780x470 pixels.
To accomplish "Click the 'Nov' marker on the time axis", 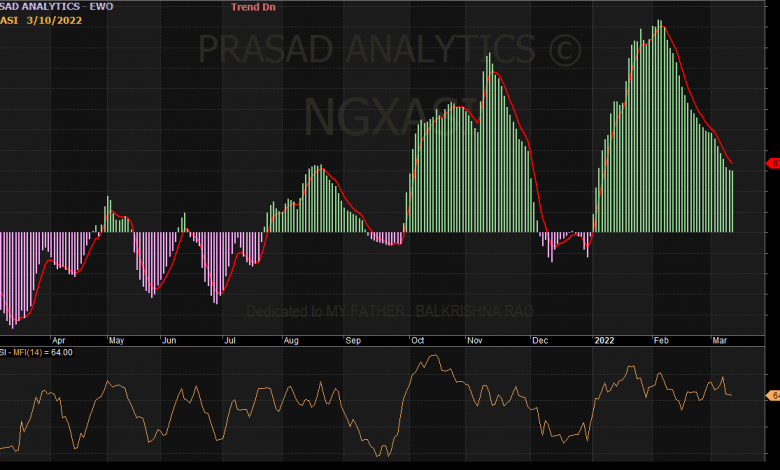I will tap(474, 340).
